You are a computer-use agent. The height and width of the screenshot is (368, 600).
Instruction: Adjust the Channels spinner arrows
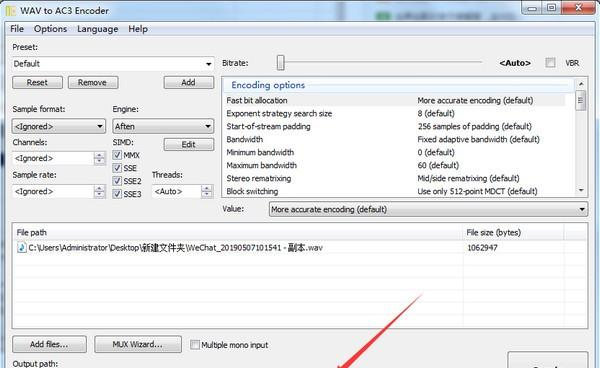(x=99, y=158)
